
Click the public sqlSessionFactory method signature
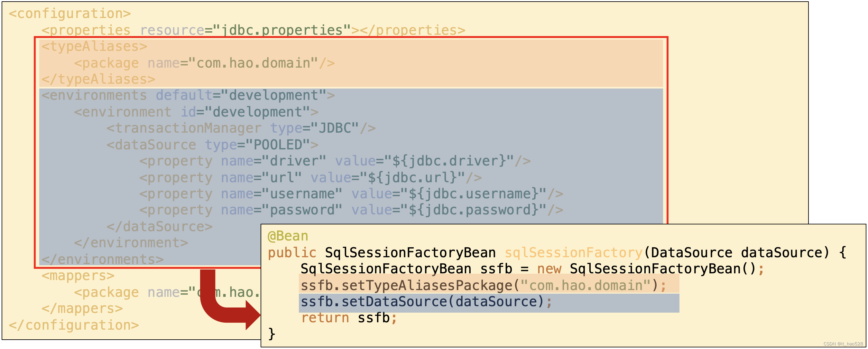(x=557, y=252)
